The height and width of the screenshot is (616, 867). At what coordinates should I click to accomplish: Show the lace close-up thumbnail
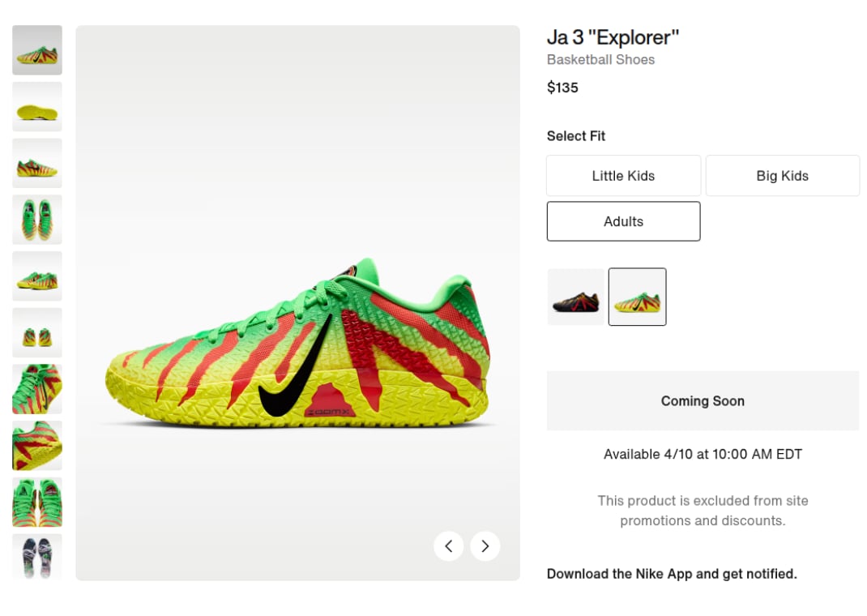tap(36, 389)
